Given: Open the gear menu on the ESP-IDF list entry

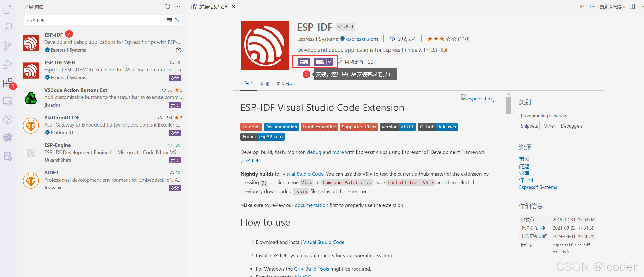Looking at the screenshot, I should click(178, 50).
